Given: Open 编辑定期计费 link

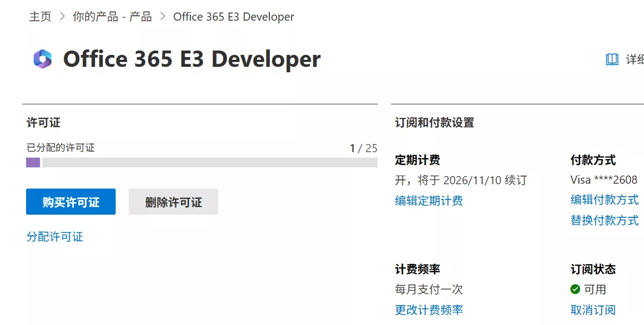Looking at the screenshot, I should click(428, 201).
